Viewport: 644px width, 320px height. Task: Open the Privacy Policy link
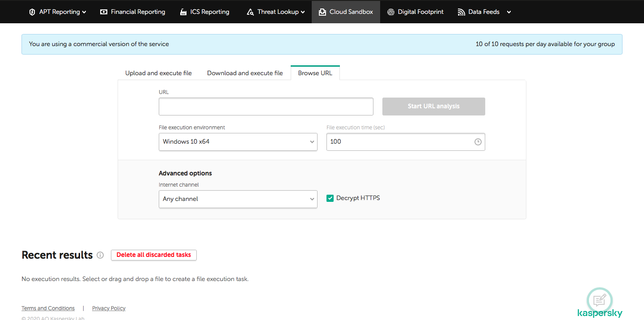point(109,308)
